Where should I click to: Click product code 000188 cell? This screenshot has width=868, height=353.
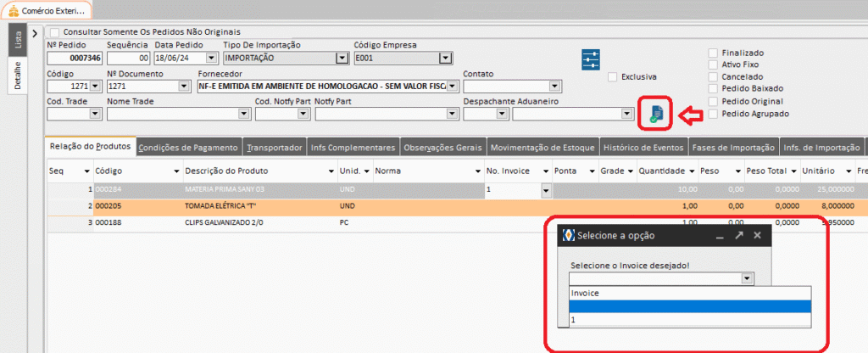click(x=138, y=222)
